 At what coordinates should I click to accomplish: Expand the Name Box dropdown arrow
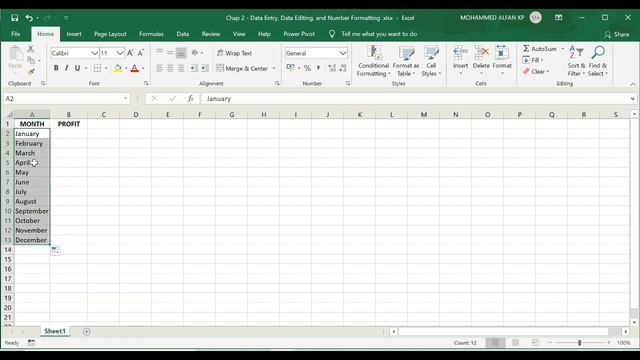point(125,98)
